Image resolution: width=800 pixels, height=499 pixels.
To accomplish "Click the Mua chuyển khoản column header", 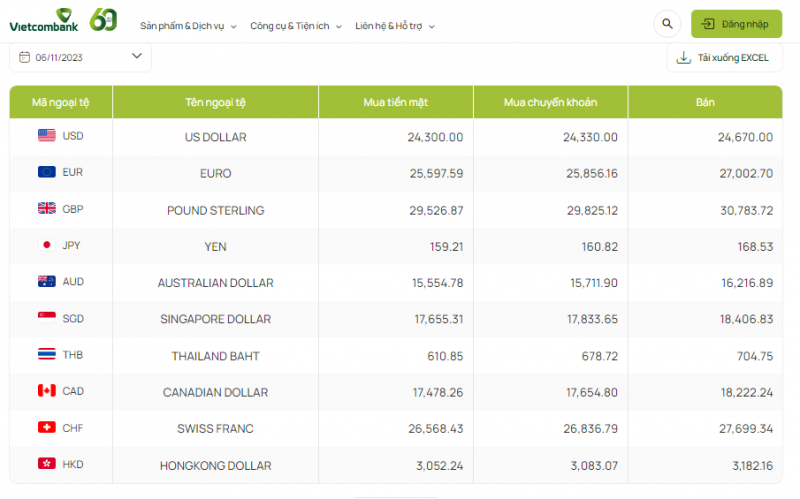I will [x=550, y=102].
